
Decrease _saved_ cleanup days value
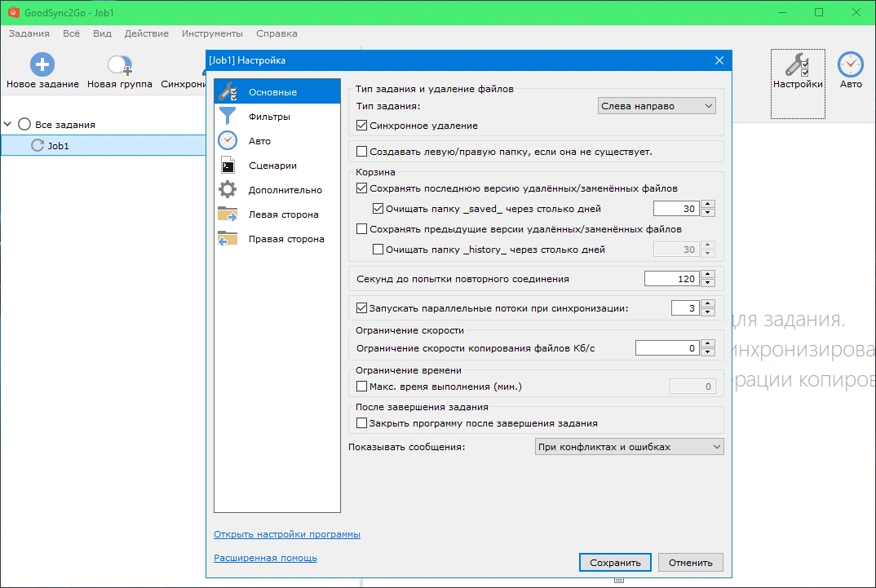[708, 213]
